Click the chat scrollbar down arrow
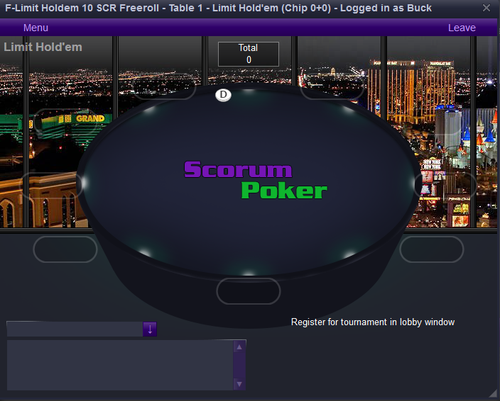Screen dimensions: 500x401 pyautogui.click(x=239, y=384)
